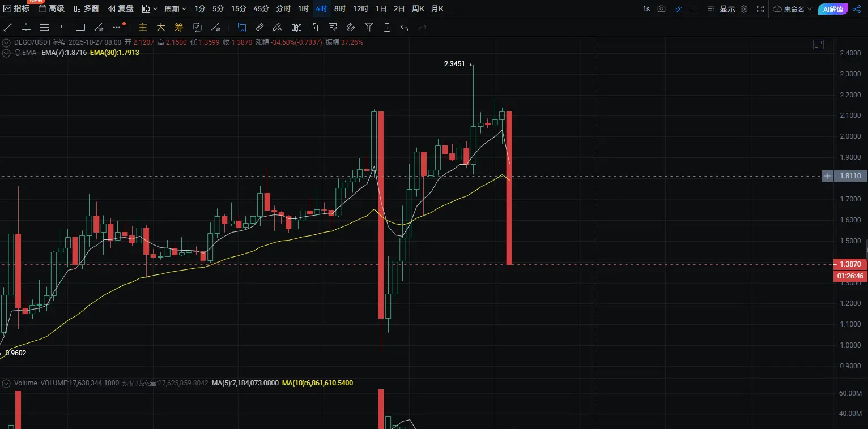This screenshot has width=868, height=429.
Task: Open the 多窗 multi-window layout
Action: (86, 8)
